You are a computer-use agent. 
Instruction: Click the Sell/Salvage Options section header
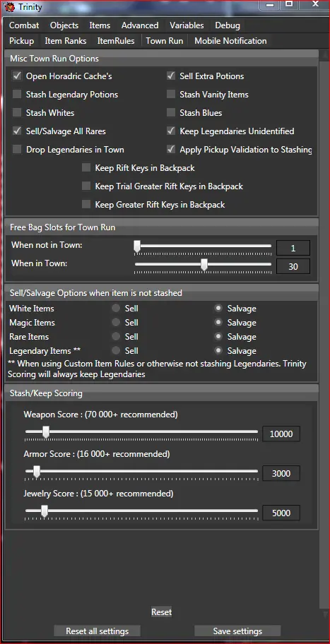pos(162,293)
